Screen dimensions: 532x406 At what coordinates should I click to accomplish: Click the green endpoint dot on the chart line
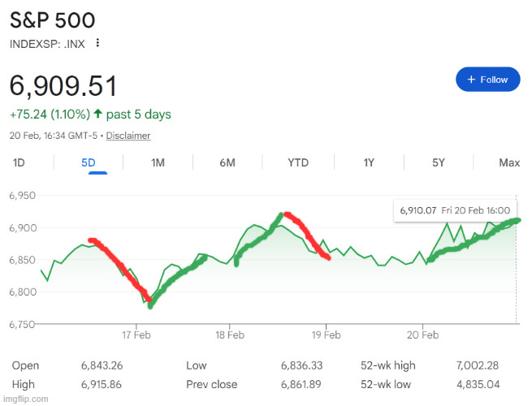[517, 220]
